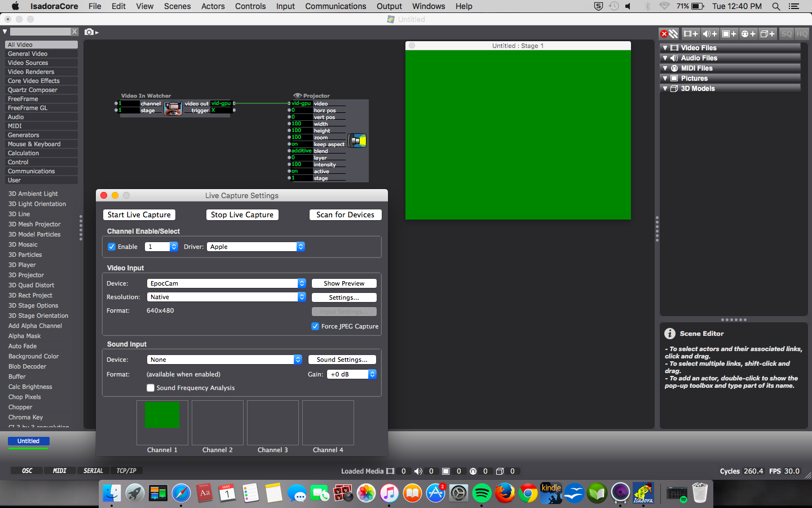Open the video Device dropdown showing EpocCam
The image size is (812, 508).
click(227, 283)
